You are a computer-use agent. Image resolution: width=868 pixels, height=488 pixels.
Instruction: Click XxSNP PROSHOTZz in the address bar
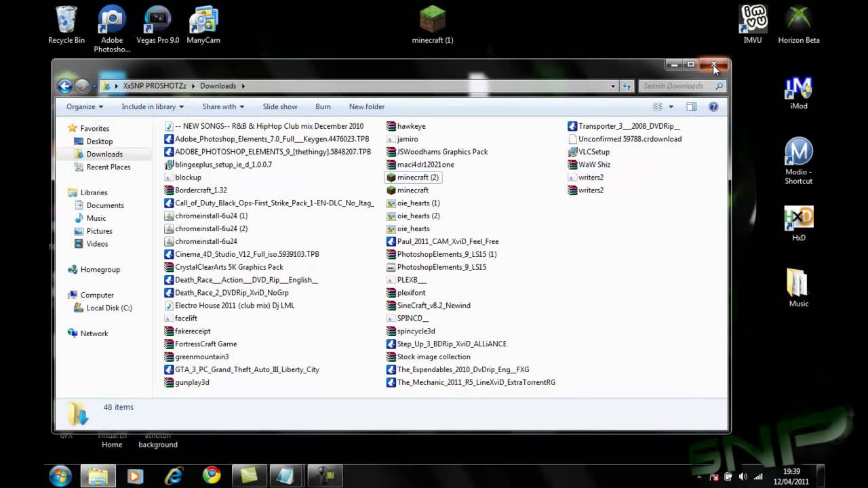click(155, 86)
